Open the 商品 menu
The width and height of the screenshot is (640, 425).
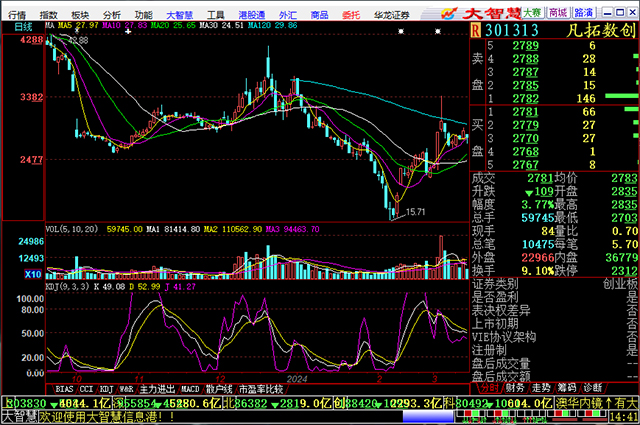tap(319, 15)
